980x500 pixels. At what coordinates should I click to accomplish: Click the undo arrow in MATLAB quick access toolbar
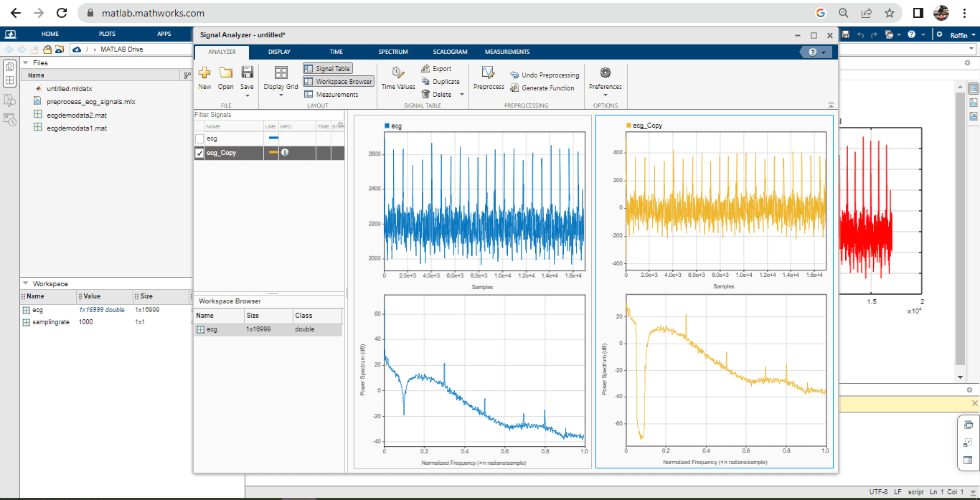click(x=859, y=34)
